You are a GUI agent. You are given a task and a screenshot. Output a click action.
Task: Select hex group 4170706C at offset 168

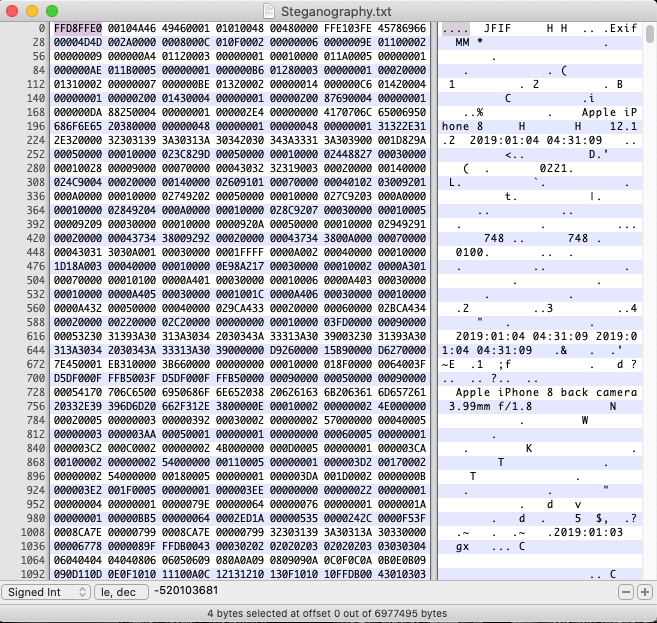pyautogui.click(x=348, y=112)
